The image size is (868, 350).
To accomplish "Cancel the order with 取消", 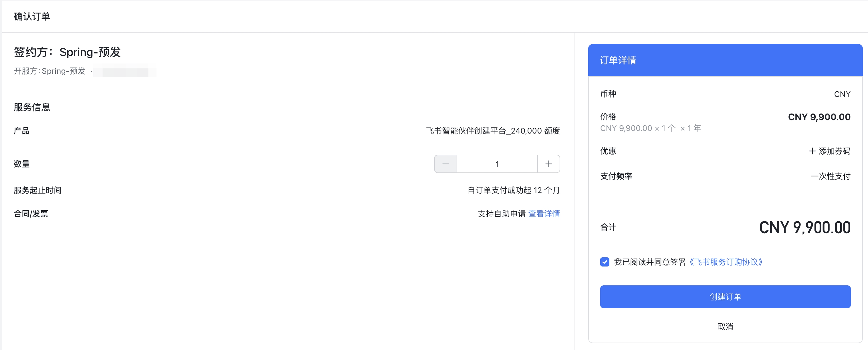I will pyautogui.click(x=725, y=327).
